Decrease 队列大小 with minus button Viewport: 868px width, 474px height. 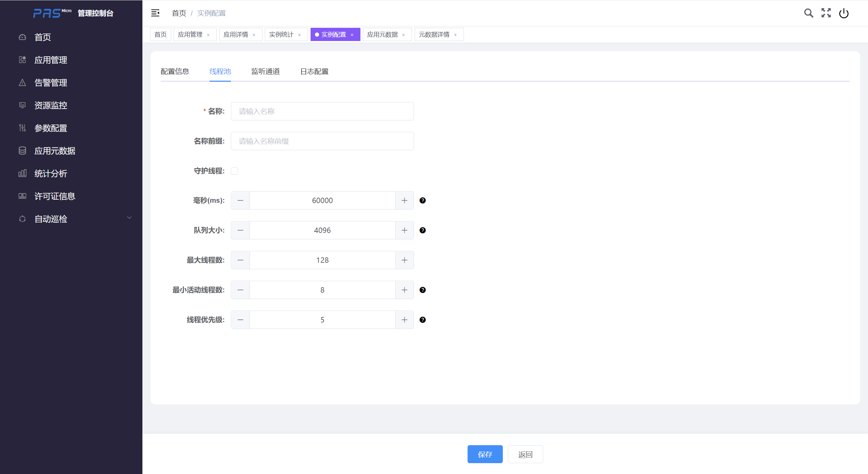tap(240, 230)
